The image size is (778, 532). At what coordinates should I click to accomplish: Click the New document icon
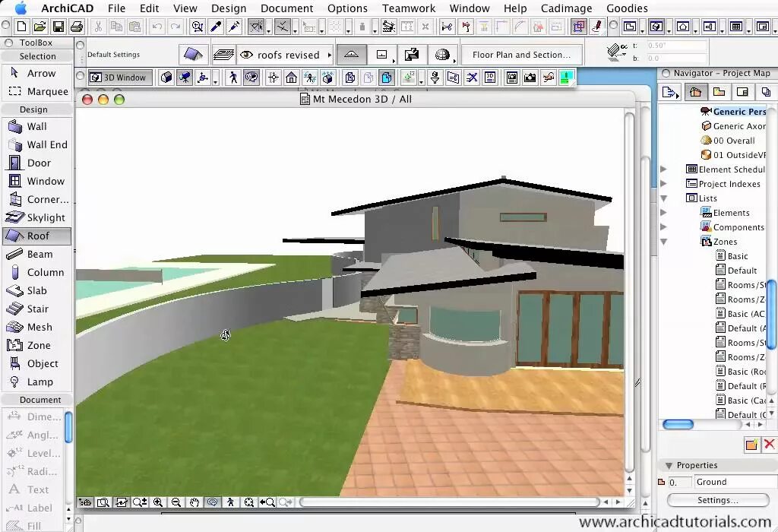(21, 27)
